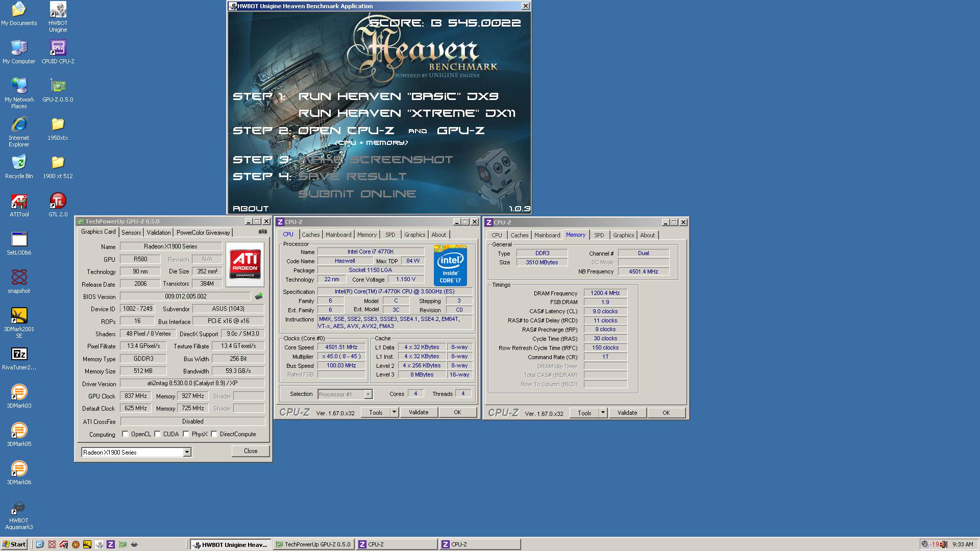This screenshot has width=980, height=551.
Task: Select the RivaTuner 7z archive icon
Action: coord(19,358)
